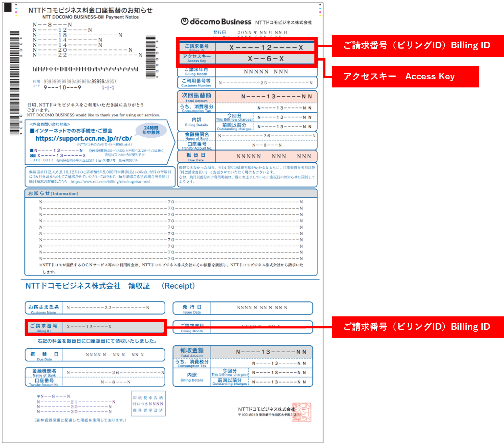This screenshot has width=504, height=444.
Task: Click the receipt's うち、消費税分 Consumption Tax label
Action: (x=192, y=363)
